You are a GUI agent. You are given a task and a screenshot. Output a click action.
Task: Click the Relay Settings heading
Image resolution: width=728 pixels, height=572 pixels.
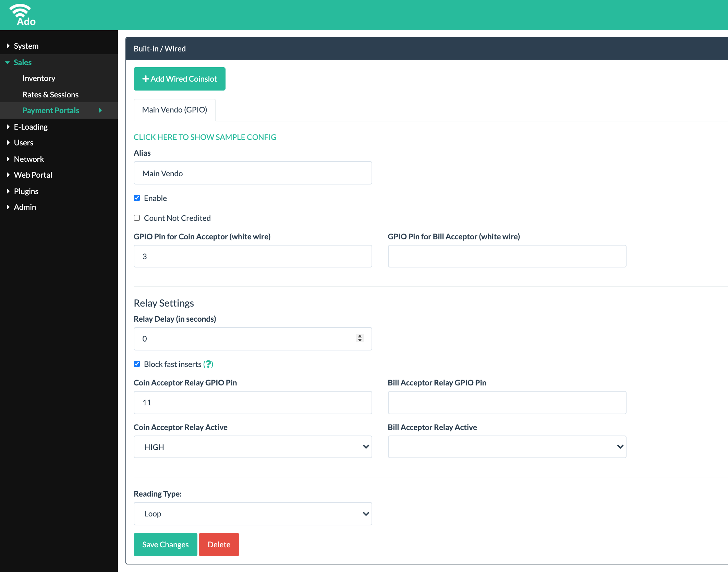tap(164, 303)
